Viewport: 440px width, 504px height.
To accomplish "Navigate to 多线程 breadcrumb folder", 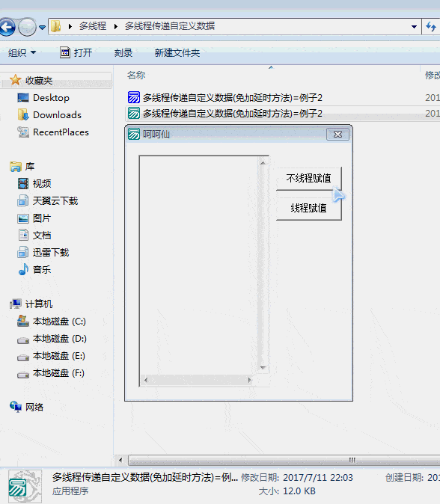I will 93,26.
